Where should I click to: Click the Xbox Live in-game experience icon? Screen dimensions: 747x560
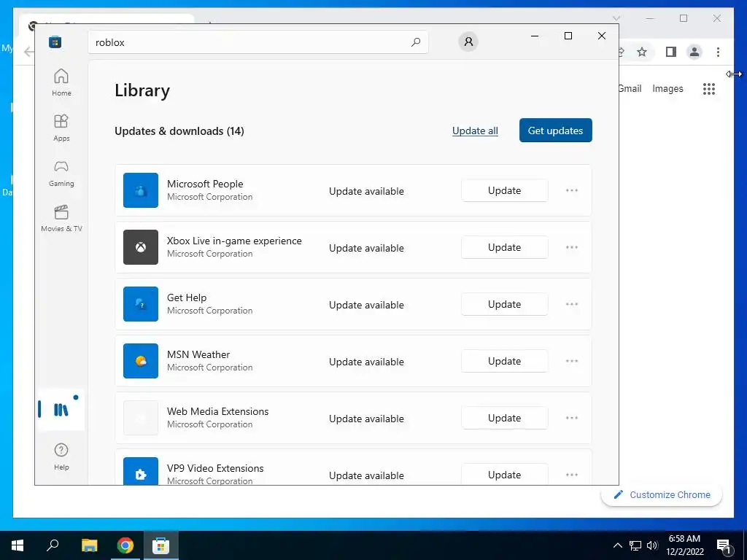click(141, 247)
